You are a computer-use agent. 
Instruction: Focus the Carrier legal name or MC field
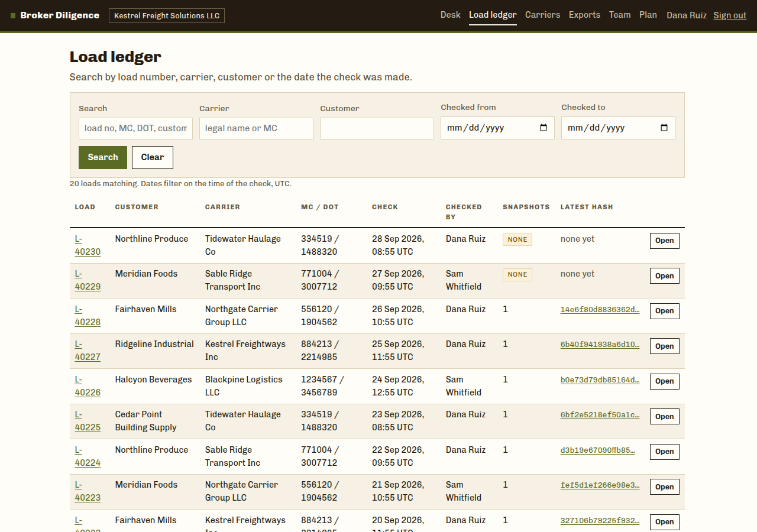tap(256, 128)
